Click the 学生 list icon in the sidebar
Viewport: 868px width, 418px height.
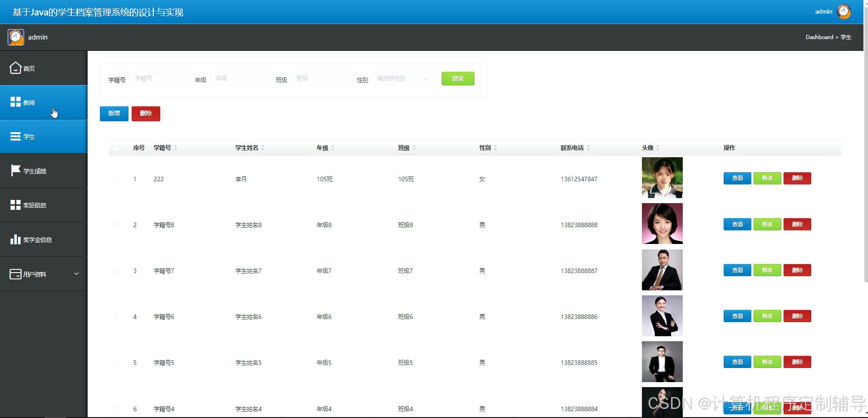(15, 136)
